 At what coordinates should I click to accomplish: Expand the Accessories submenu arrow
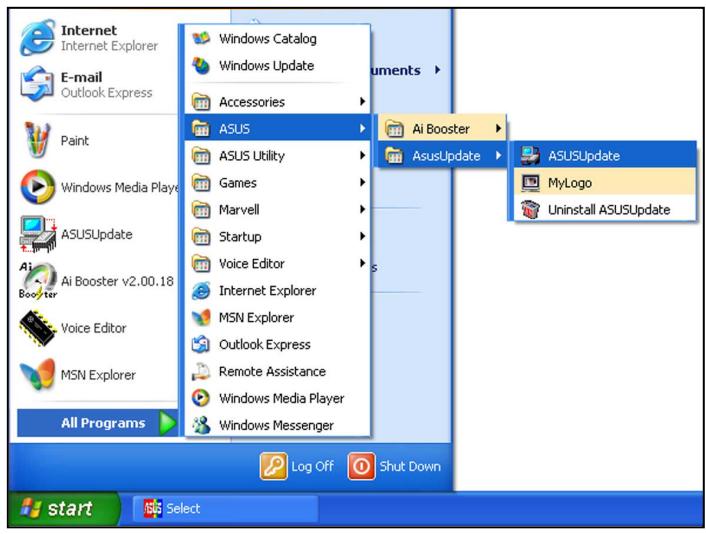(x=362, y=101)
